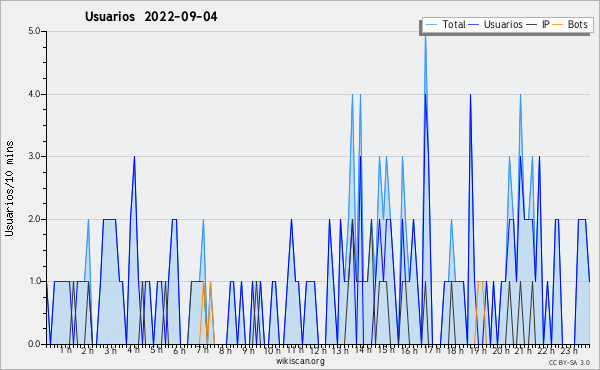Screen dimensions: 600x370
Task: Click the 'Usuarios' legend label
Action: pyautogui.click(x=503, y=24)
